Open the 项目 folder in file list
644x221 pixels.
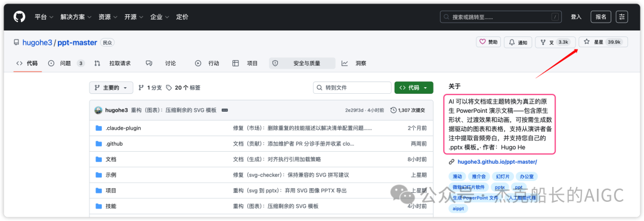111,191
